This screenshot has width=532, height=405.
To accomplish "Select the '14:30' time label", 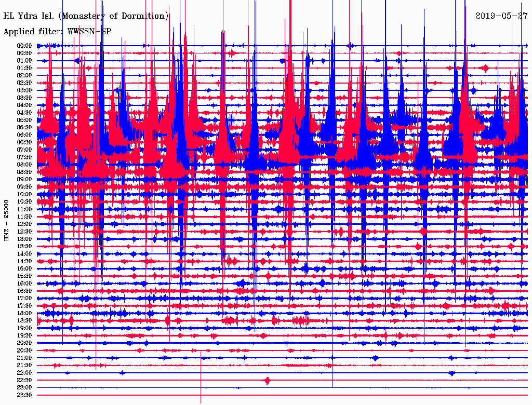I will pyautogui.click(x=24, y=261).
